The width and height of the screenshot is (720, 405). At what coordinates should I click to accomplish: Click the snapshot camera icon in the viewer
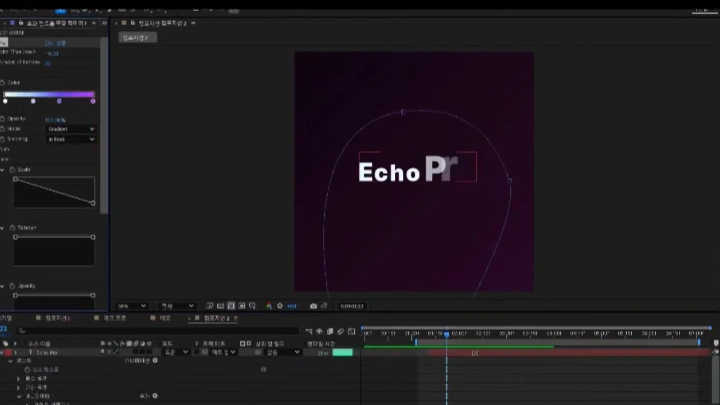coord(313,306)
